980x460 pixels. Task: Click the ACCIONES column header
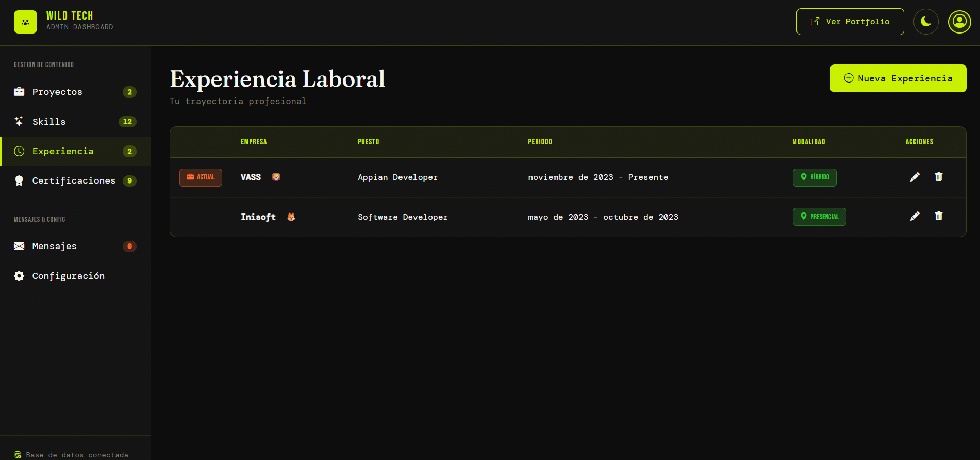click(920, 142)
